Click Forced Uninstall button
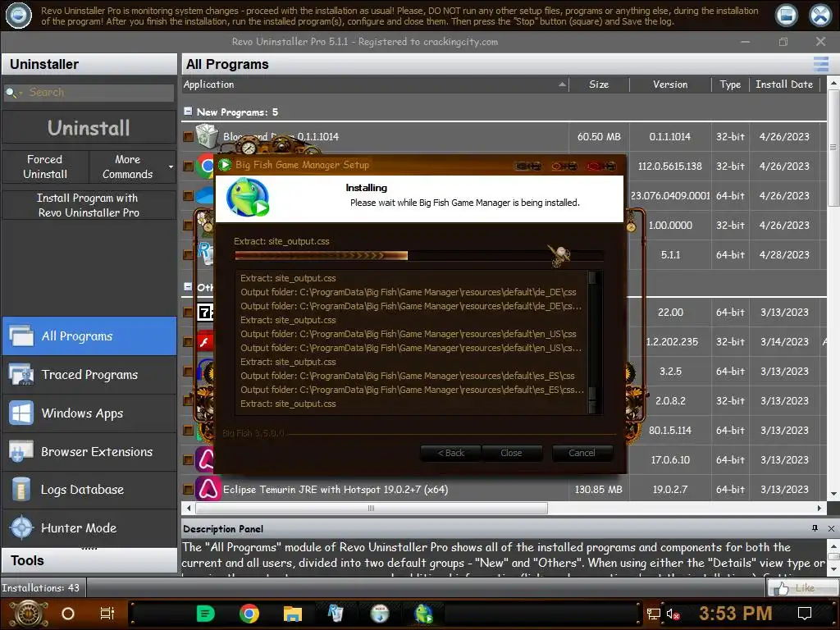840x630 pixels. [45, 167]
